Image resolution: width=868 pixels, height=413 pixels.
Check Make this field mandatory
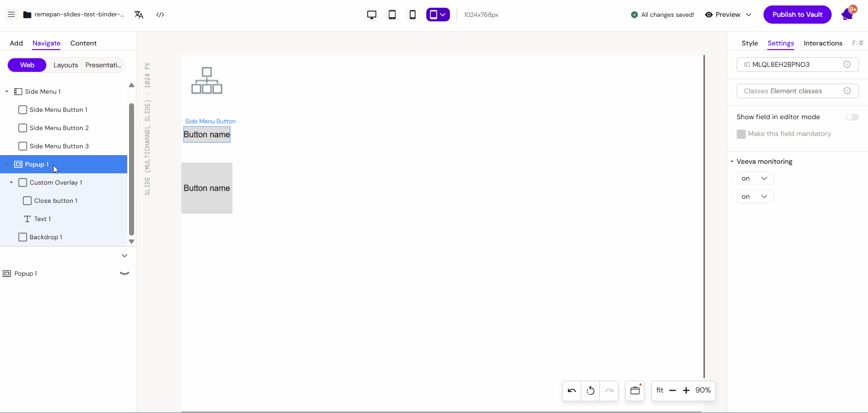click(741, 134)
